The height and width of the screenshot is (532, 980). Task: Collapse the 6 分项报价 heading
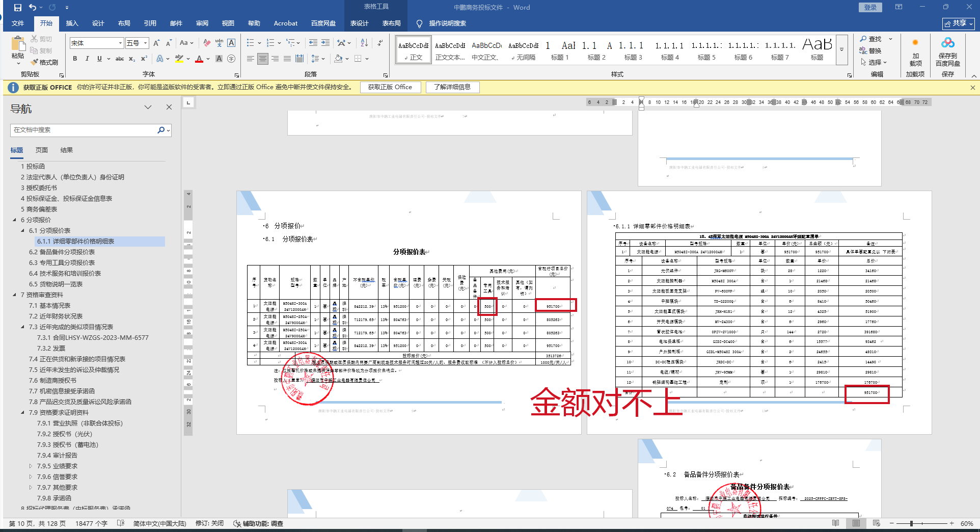(x=14, y=220)
